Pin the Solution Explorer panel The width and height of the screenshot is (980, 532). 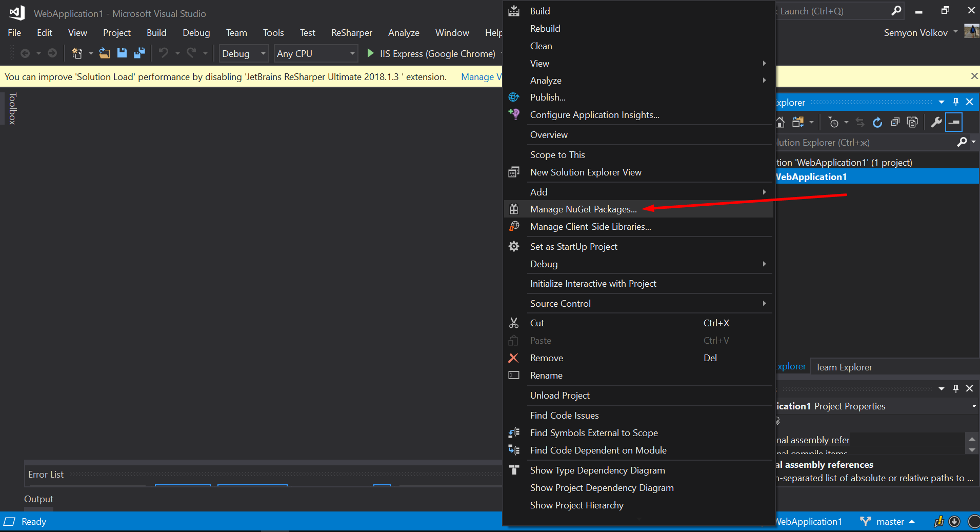(956, 102)
